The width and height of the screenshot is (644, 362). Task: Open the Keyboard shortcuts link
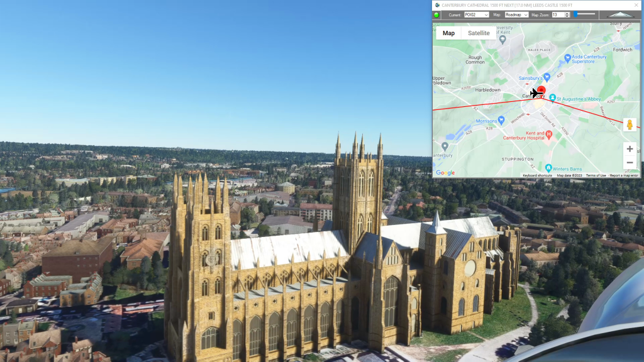[x=537, y=175]
